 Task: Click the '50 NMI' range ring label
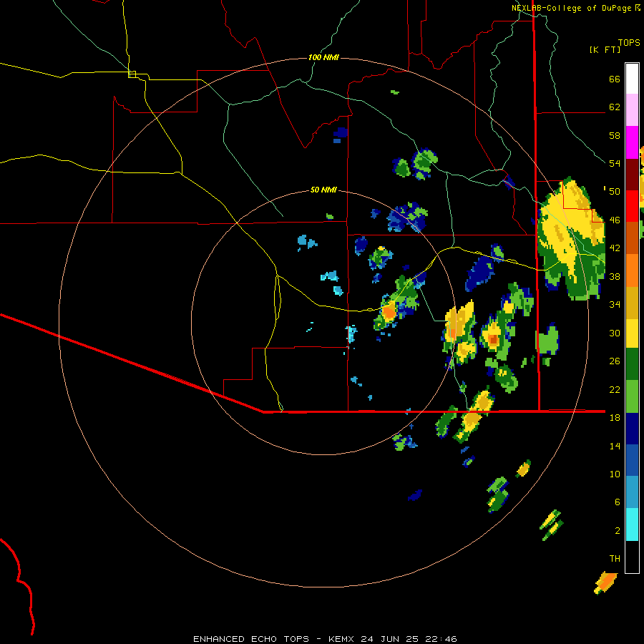coord(323,190)
